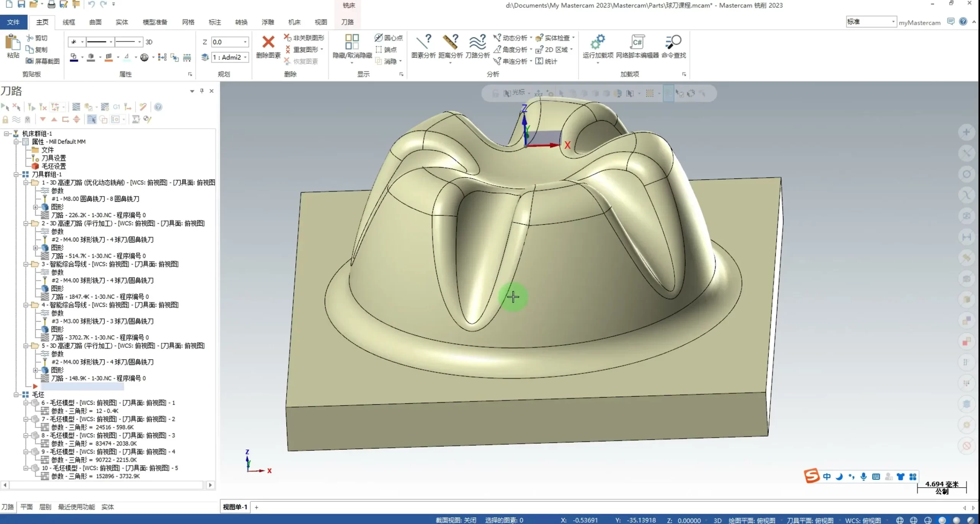
Task: Switch to the 曲面 ribbon tab
Action: (95, 22)
